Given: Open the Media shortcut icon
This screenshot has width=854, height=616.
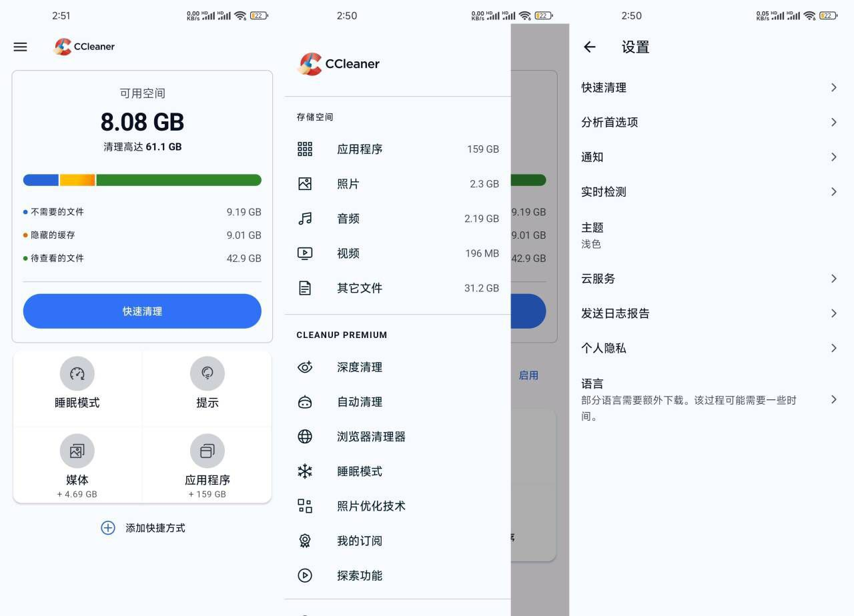Looking at the screenshot, I should (x=77, y=451).
